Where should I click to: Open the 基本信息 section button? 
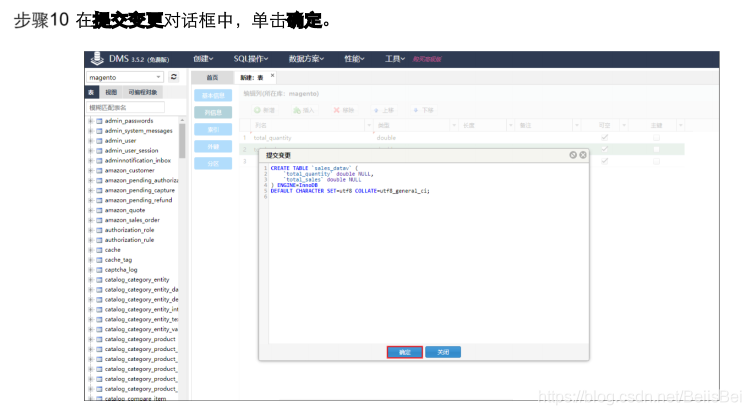pyautogui.click(x=213, y=95)
